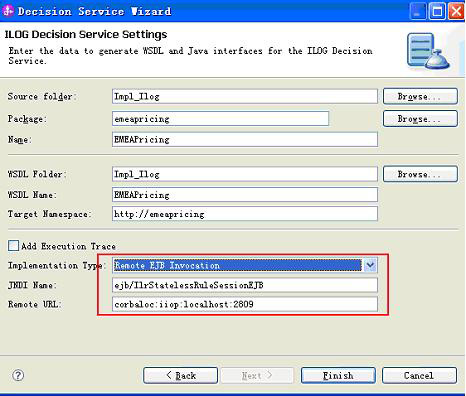Click the wizard title bar app icon
Screen dimensions: 466x396
pos(8,11)
